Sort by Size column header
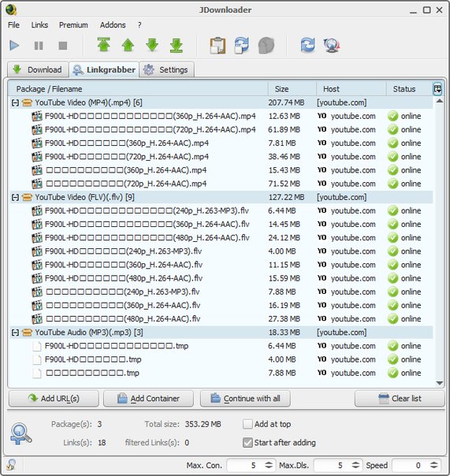The width and height of the screenshot is (450, 476). tap(292, 89)
